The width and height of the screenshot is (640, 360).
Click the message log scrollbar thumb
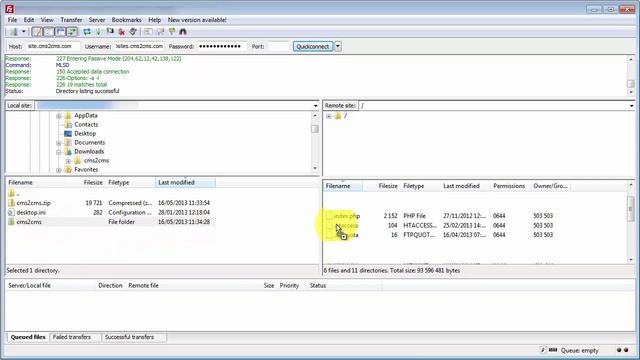[631, 84]
